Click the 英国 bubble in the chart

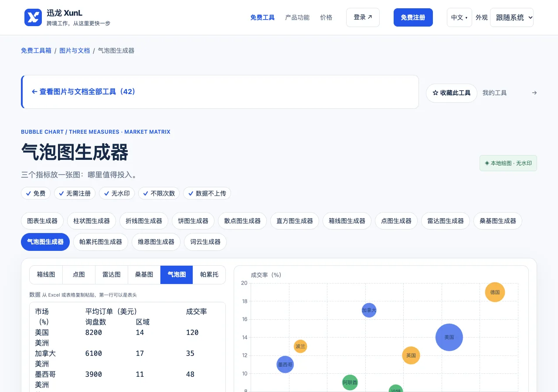(411, 355)
